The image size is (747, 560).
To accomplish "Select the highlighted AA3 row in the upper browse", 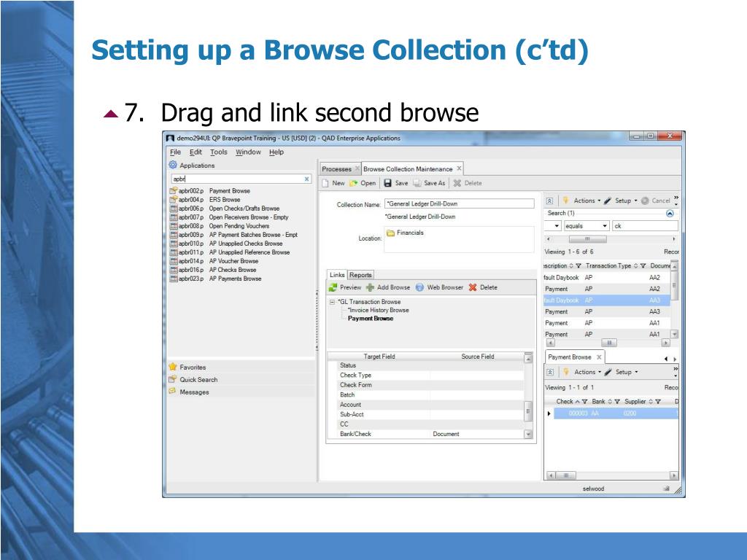I will 607,300.
